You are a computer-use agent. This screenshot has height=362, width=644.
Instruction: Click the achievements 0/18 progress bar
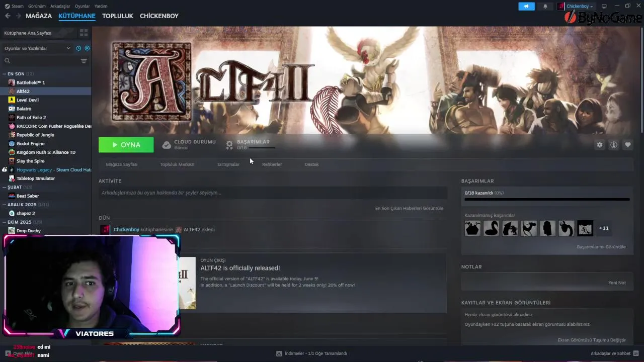(x=547, y=200)
